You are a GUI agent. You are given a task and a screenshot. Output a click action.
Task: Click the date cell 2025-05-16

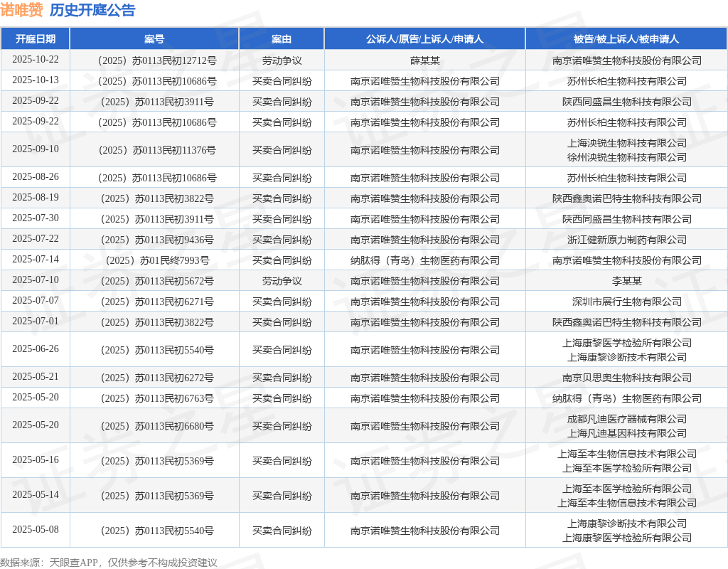coord(36,460)
